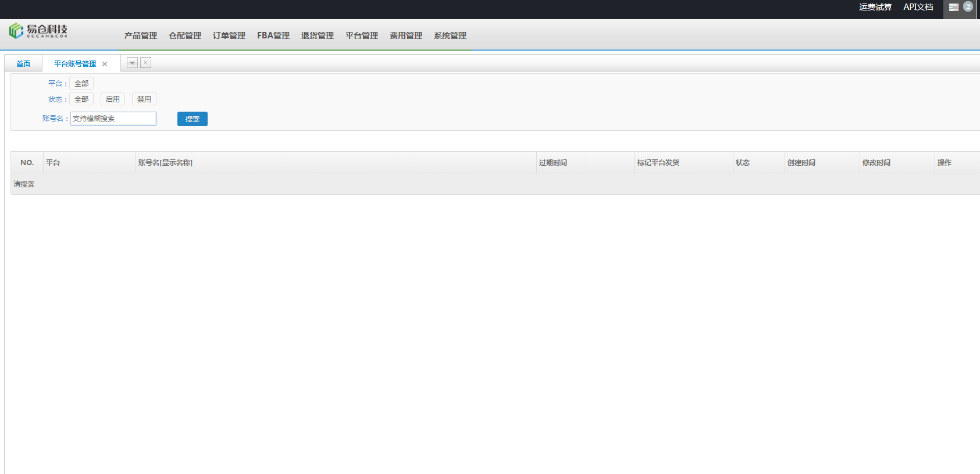
Task: Select 全部 in the 状态 filter
Action: click(81, 99)
